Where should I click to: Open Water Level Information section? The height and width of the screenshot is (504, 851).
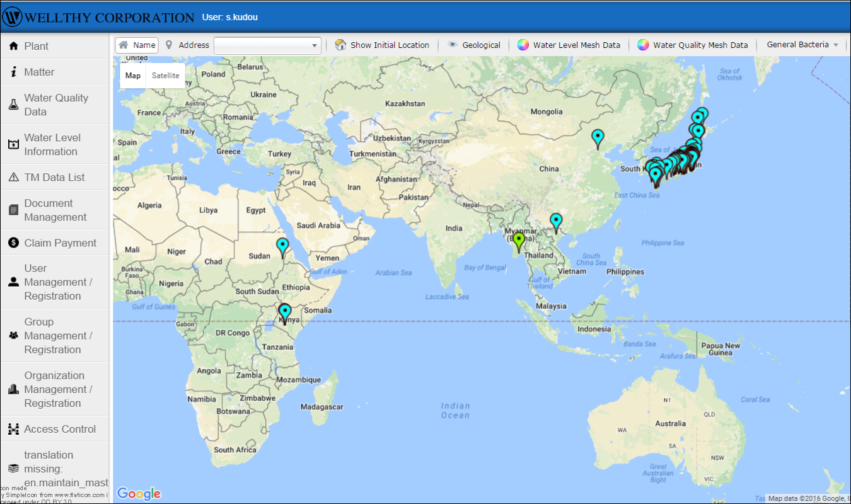pyautogui.click(x=55, y=144)
